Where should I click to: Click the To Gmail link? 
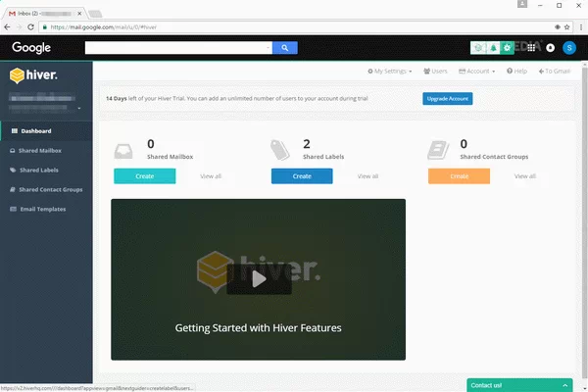tap(556, 72)
